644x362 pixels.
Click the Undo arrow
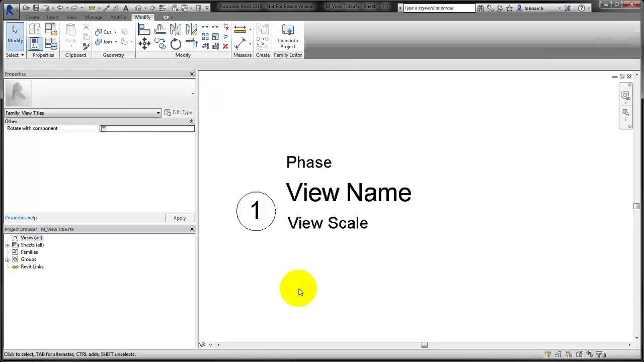pos(60,8)
